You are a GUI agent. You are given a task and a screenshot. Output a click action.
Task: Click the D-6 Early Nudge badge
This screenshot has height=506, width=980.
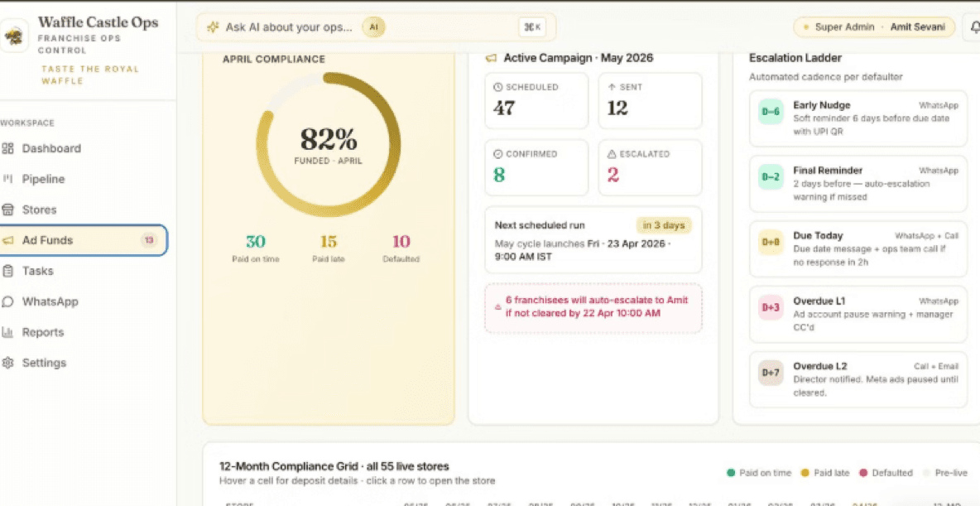[x=771, y=111]
